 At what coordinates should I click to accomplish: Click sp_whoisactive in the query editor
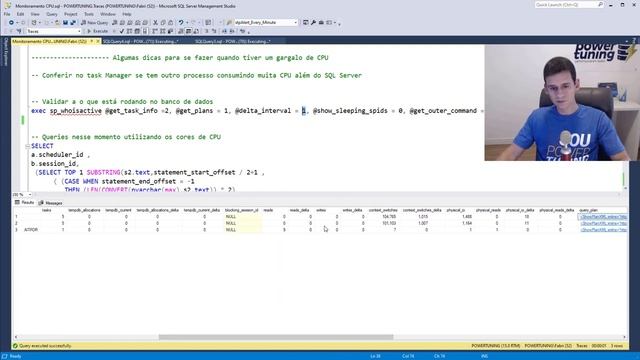pos(76,111)
